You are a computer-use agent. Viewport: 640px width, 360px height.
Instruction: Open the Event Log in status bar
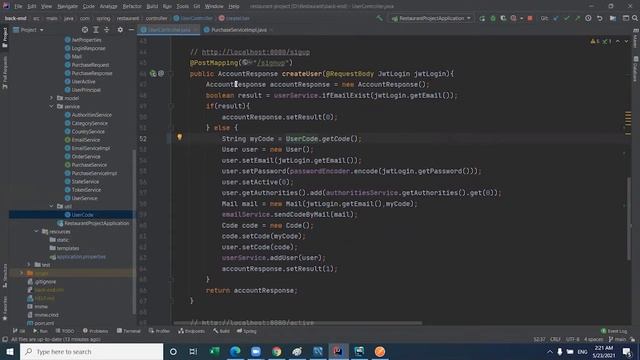point(613,331)
